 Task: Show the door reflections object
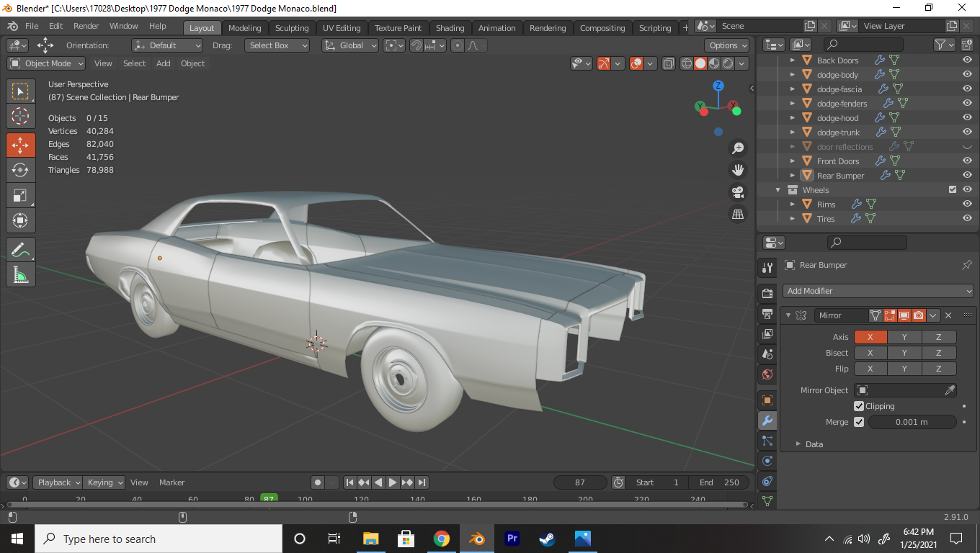point(967,147)
